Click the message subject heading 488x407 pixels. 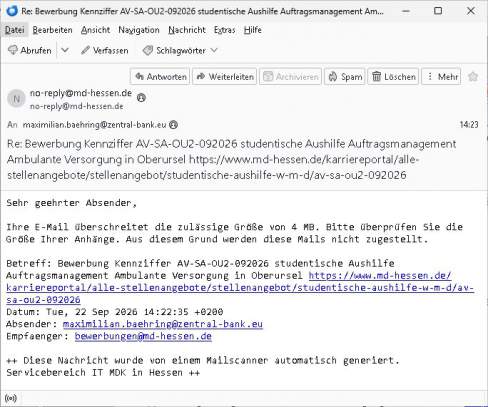231,159
